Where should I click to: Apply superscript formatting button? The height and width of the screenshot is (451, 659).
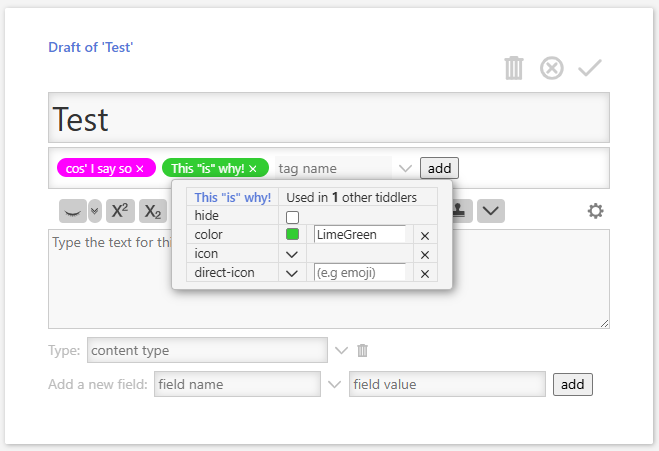(120, 211)
